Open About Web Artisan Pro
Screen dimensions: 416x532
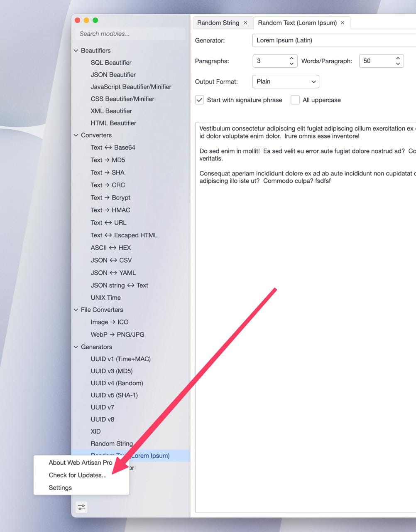coord(81,463)
